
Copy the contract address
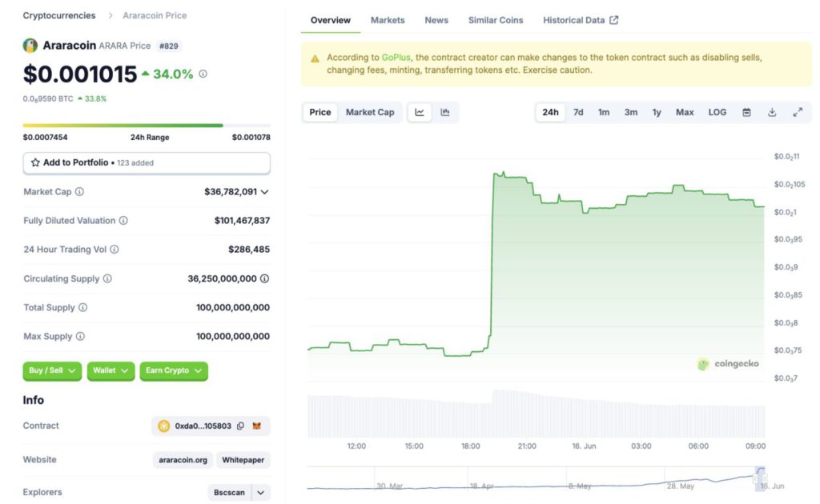(x=240, y=426)
